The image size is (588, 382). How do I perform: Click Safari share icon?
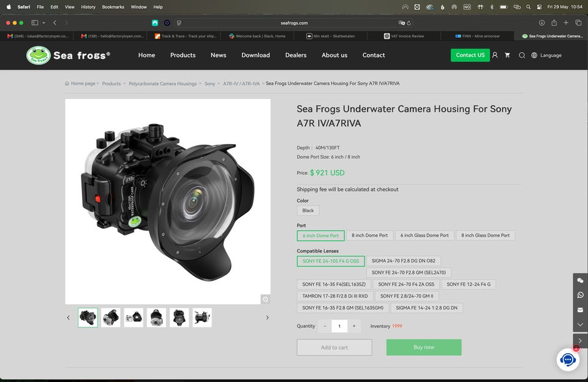(x=554, y=23)
